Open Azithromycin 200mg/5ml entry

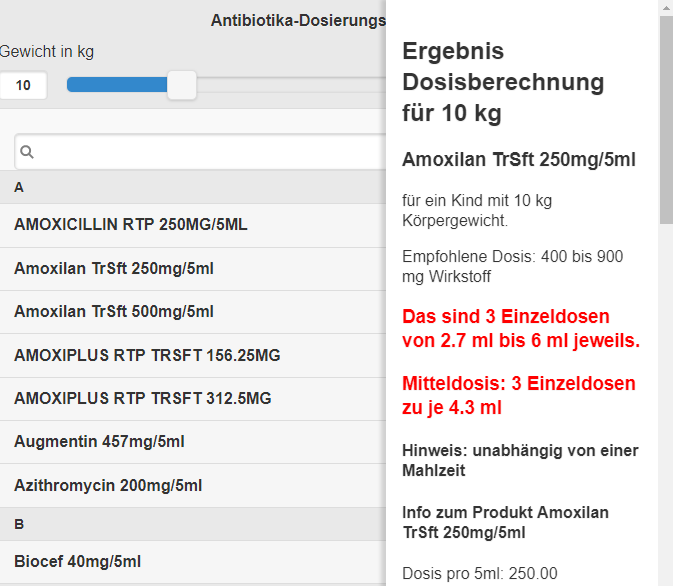(x=193, y=486)
